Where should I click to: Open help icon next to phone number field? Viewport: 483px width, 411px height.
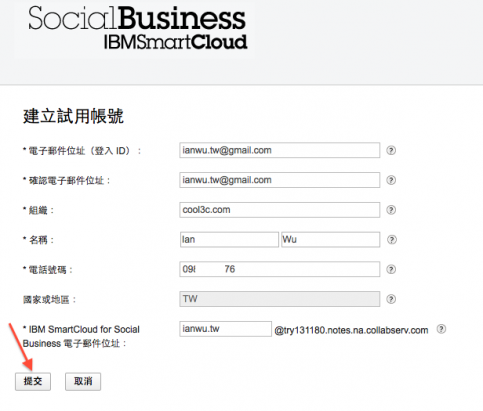391,269
